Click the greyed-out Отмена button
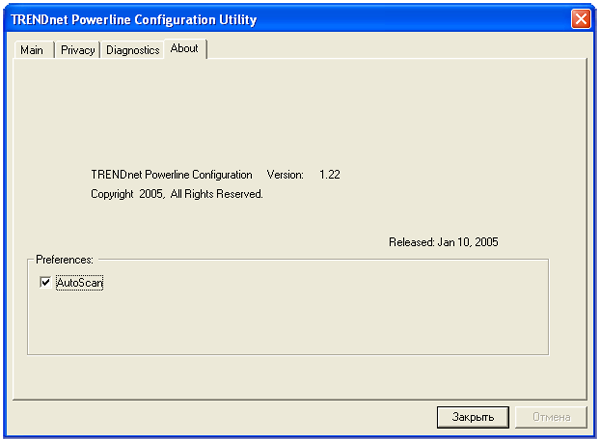The width and height of the screenshot is (600, 444). click(551, 416)
